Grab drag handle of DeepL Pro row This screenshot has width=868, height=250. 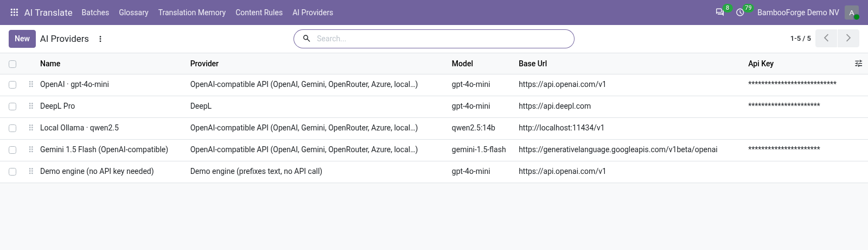click(31, 106)
